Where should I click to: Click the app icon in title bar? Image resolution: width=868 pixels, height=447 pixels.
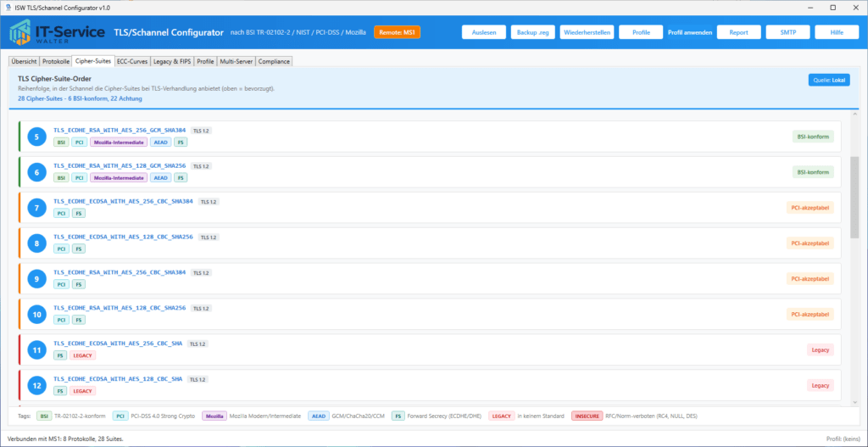[8, 7]
